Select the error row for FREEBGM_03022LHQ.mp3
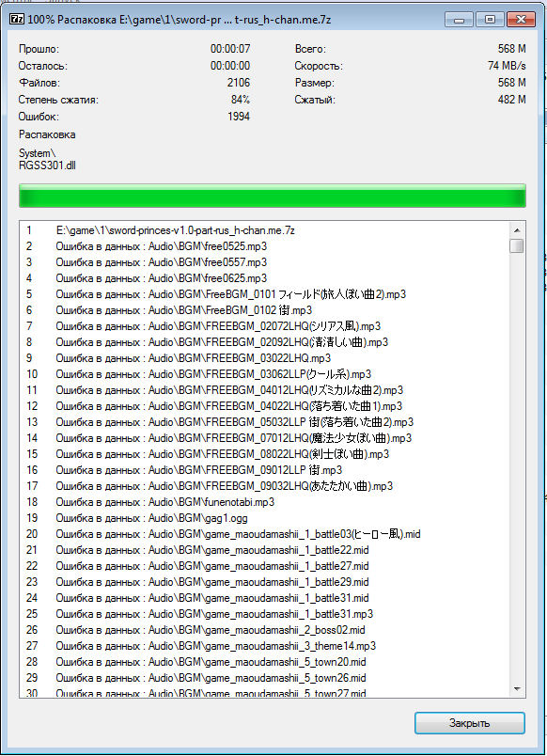The height and width of the screenshot is (756, 547). [x=264, y=358]
